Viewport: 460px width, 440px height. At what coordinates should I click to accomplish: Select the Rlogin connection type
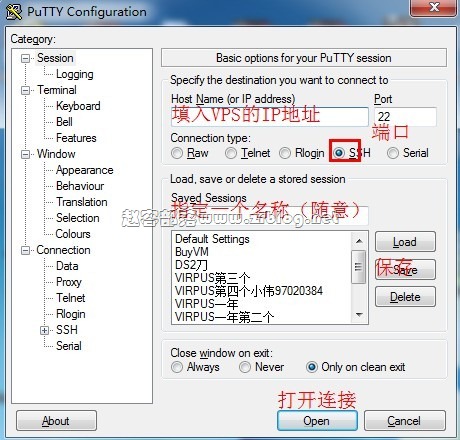click(x=285, y=153)
